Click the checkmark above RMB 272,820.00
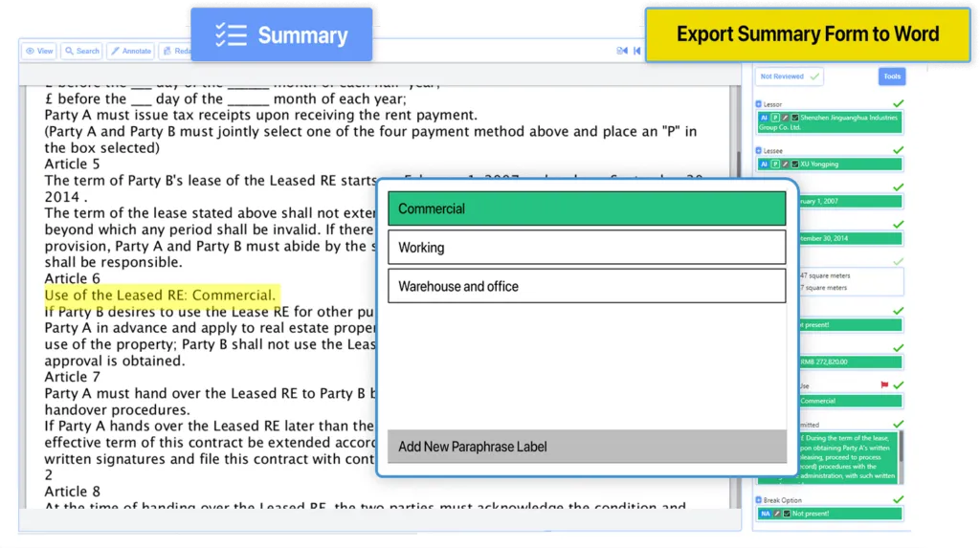The height and width of the screenshot is (548, 980). [898, 347]
